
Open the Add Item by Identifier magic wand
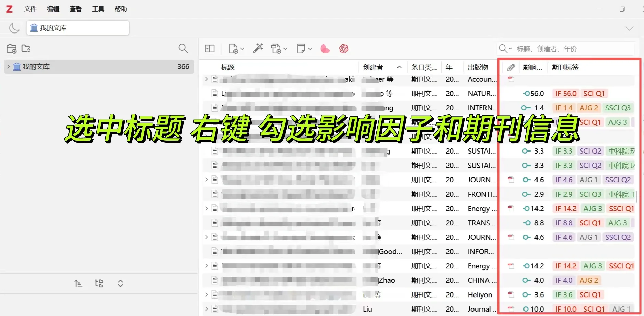pos(257,49)
